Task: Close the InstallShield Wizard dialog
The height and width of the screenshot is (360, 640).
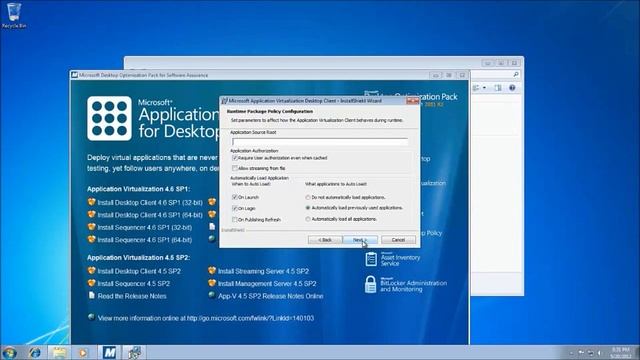Action: [x=413, y=101]
